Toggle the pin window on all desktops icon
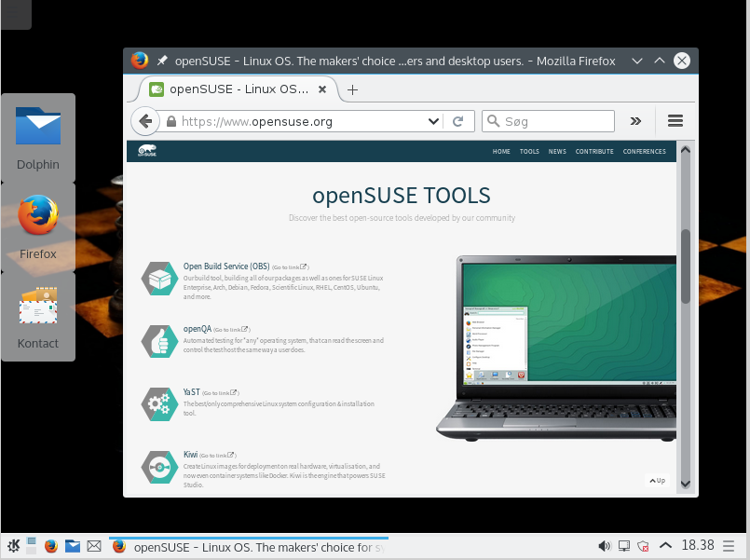Image resolution: width=750 pixels, height=560 pixels. pyautogui.click(x=162, y=61)
